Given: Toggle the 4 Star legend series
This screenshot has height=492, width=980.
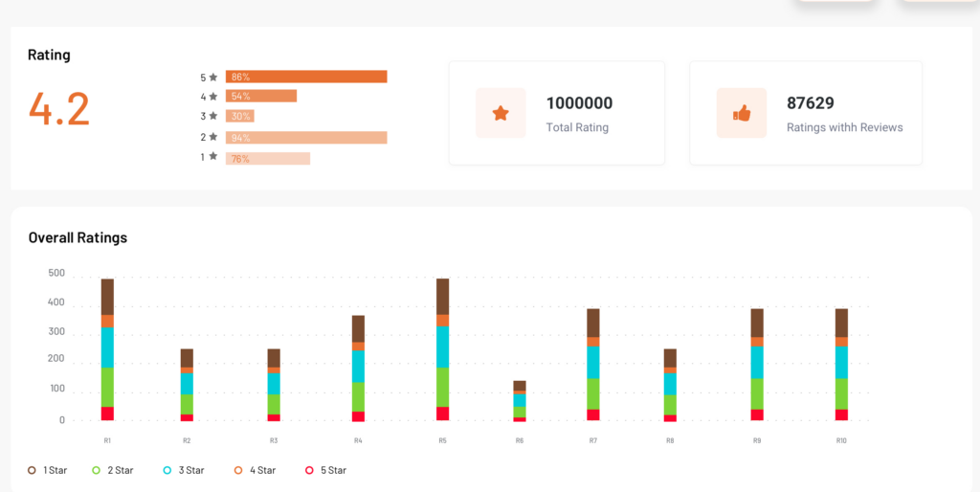Looking at the screenshot, I should (x=255, y=470).
